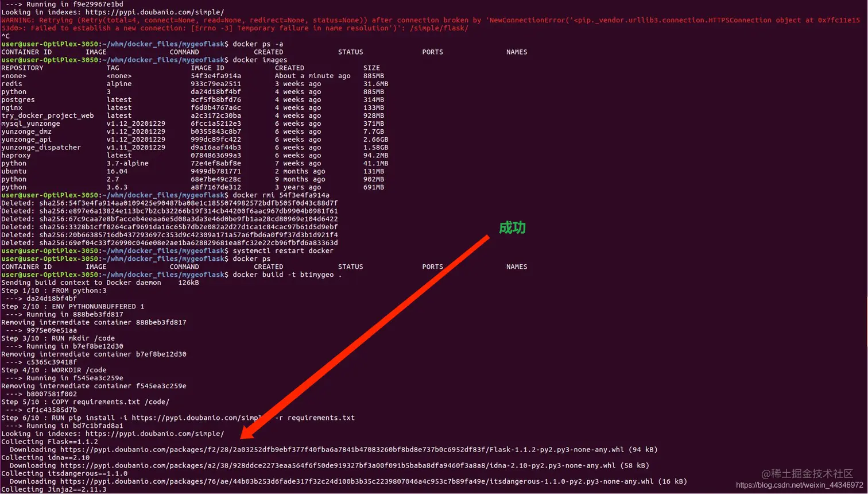Click image ID a2c3172c30ba
The height and width of the screenshot is (494, 868).
click(216, 116)
